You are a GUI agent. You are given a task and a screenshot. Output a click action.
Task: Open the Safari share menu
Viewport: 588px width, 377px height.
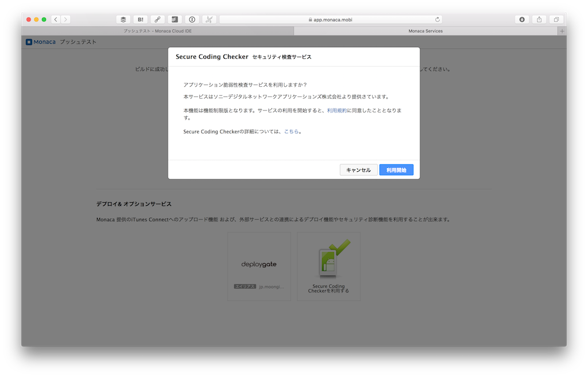pos(539,20)
